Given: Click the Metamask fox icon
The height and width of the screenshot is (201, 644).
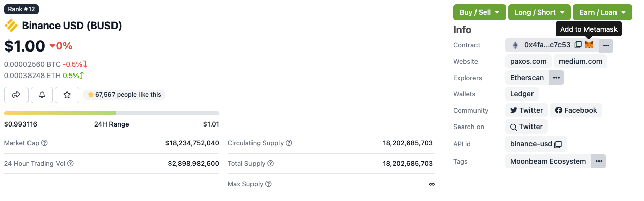Looking at the screenshot, I should click(589, 45).
